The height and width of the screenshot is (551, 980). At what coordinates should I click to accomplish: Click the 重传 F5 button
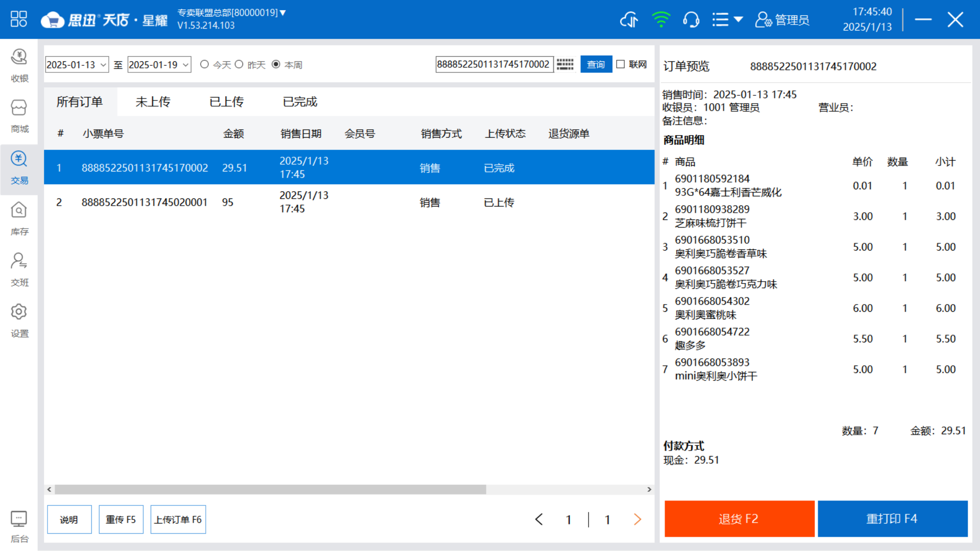point(121,519)
